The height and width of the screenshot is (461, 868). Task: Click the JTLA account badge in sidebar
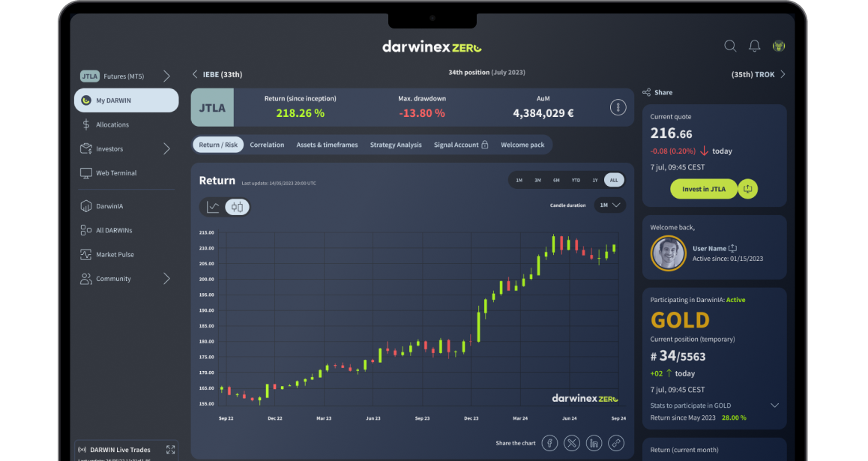(90, 76)
